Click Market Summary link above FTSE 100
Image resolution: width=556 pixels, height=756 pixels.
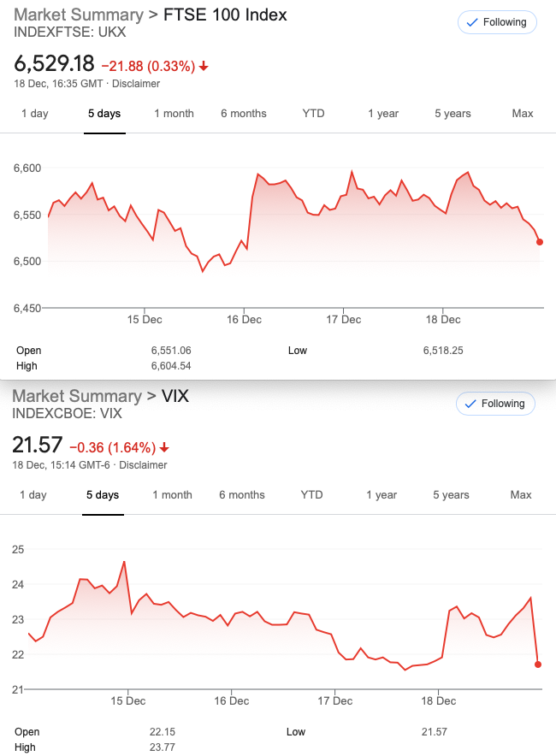(x=78, y=15)
